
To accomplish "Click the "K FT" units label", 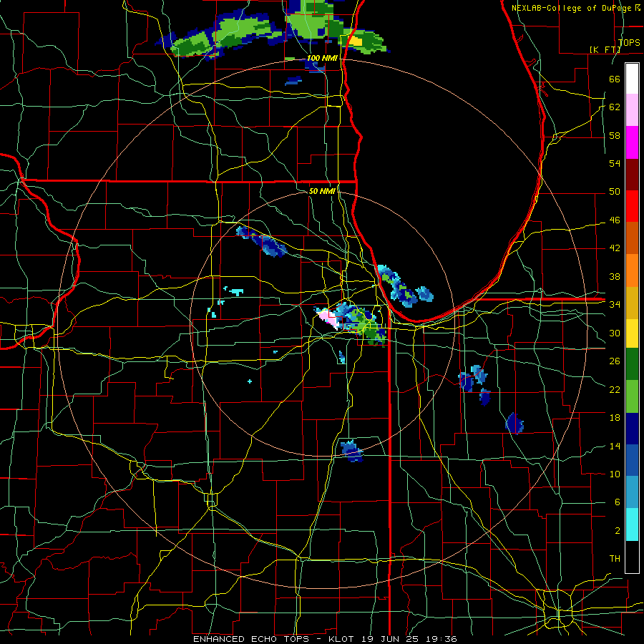I will [605, 49].
